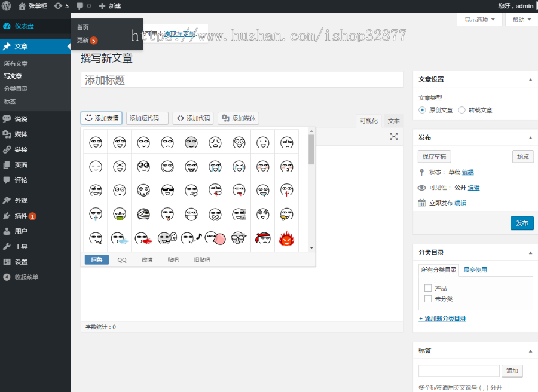Collapse the 分类目录 panel
Viewport: 538px width, 392px height.
click(x=530, y=253)
